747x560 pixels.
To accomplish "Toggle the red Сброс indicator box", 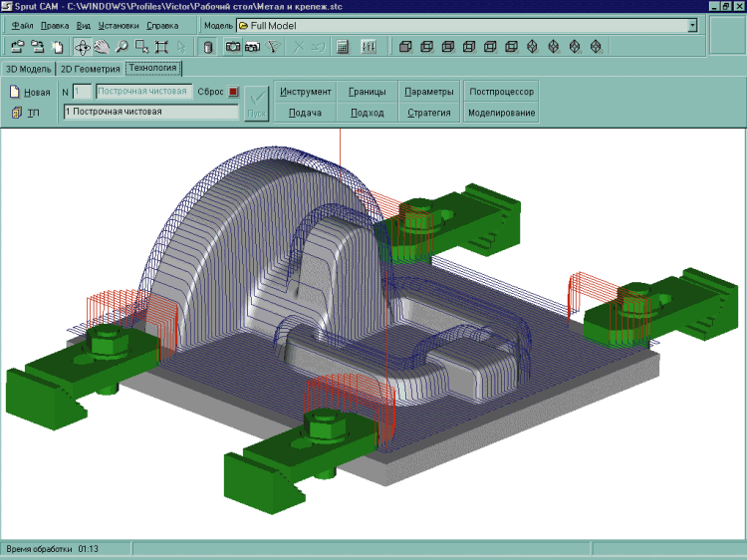I will [233, 92].
